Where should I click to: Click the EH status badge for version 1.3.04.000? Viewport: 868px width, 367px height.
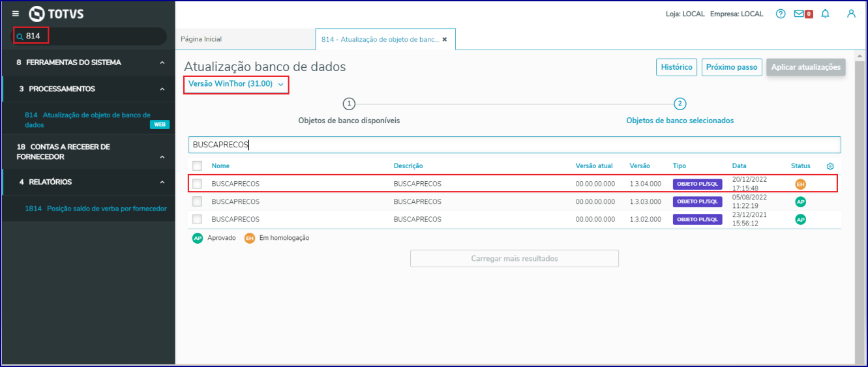click(800, 184)
